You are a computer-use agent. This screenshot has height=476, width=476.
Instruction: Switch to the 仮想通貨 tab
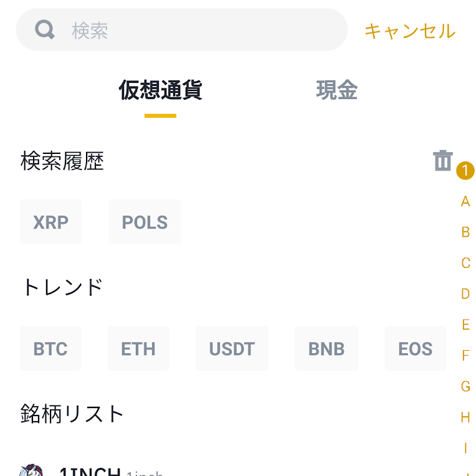click(x=160, y=91)
